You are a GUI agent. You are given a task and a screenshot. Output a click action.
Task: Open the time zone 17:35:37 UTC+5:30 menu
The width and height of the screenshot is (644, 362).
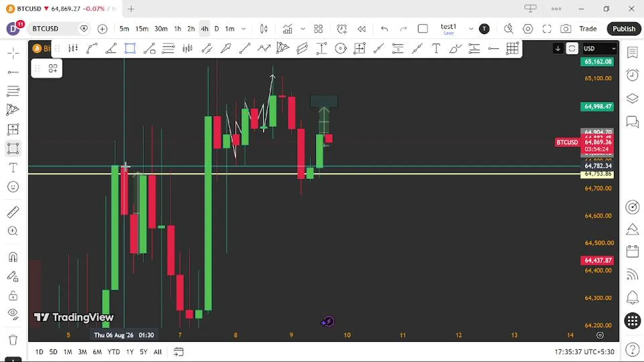tap(584, 352)
